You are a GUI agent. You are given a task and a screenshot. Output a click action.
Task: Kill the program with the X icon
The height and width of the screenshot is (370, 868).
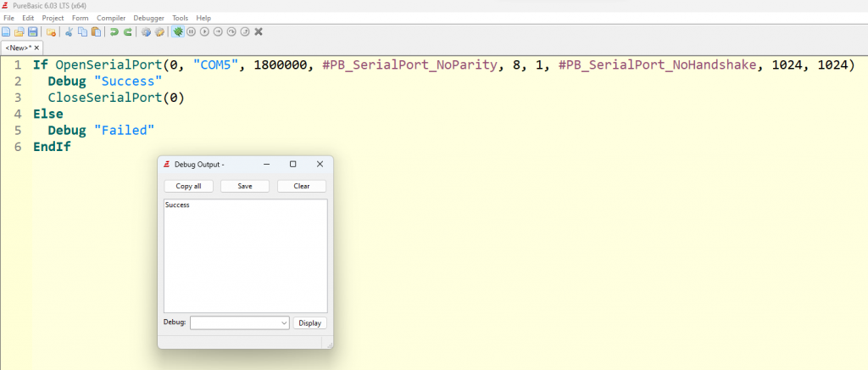click(259, 31)
